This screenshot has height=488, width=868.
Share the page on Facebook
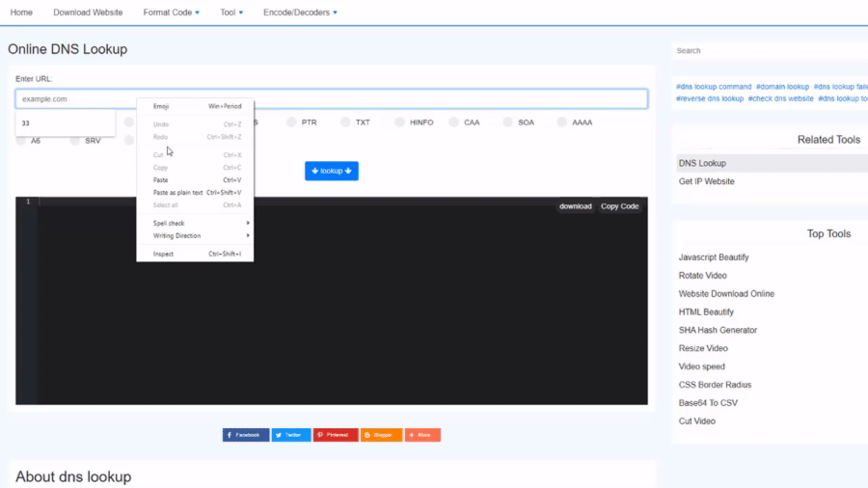pyautogui.click(x=246, y=435)
